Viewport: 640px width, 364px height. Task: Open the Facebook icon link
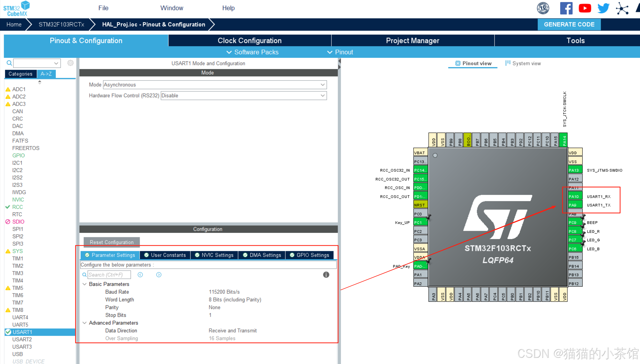pos(566,8)
